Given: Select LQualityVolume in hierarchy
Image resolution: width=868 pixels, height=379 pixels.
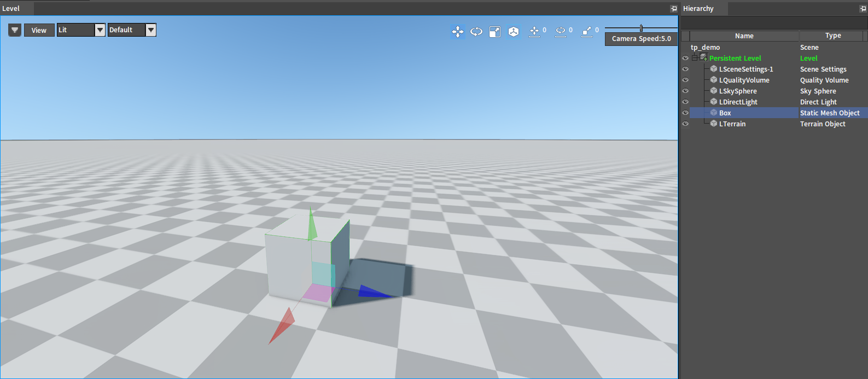Looking at the screenshot, I should coord(744,80).
